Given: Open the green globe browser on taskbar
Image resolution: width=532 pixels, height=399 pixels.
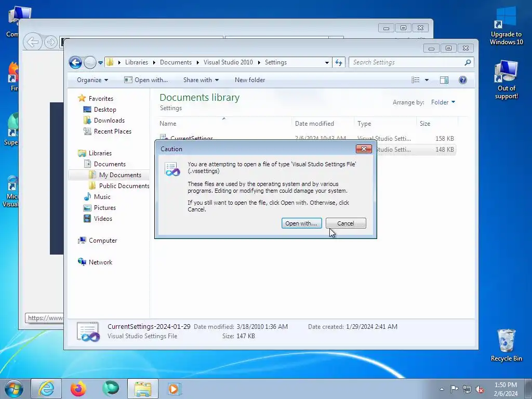Looking at the screenshot, I should (110, 389).
